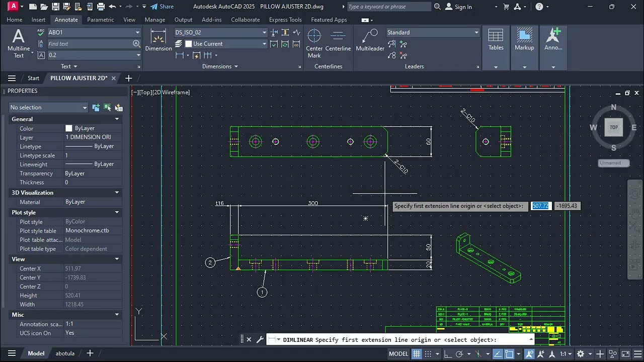Toggle 2D object snap

coord(509,353)
